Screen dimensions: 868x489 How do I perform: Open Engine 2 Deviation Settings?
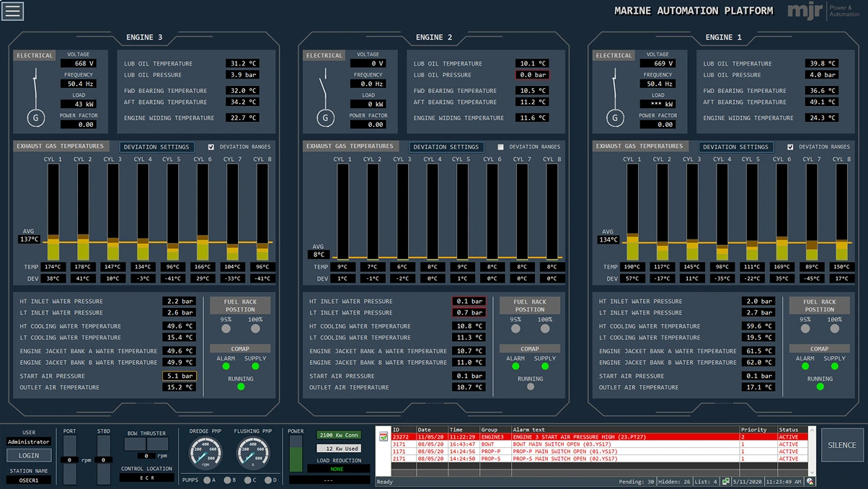coord(446,147)
